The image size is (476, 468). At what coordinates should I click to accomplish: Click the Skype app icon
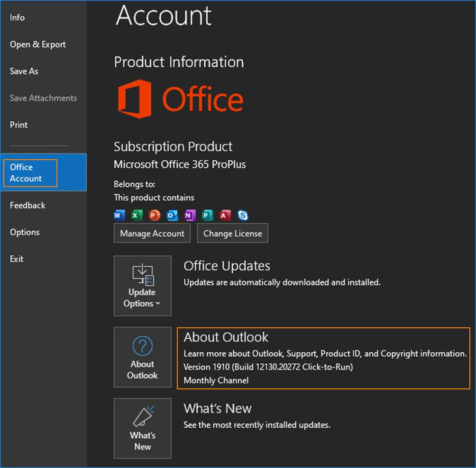pyautogui.click(x=243, y=216)
